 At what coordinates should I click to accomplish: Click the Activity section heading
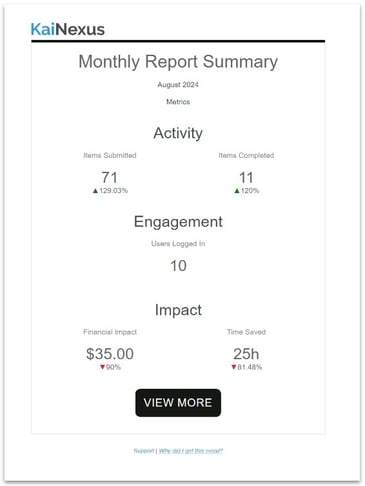pyautogui.click(x=178, y=133)
